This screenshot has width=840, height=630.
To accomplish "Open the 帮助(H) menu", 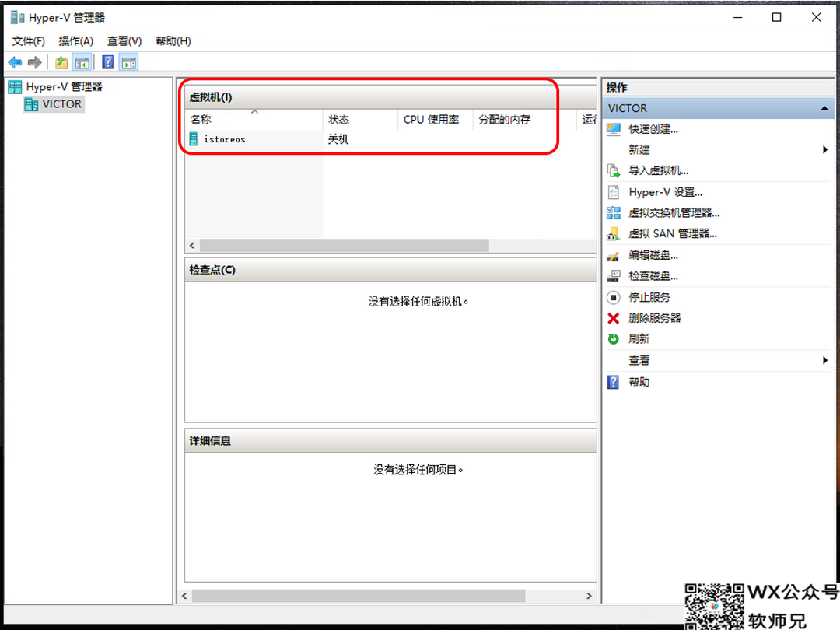I will [173, 41].
